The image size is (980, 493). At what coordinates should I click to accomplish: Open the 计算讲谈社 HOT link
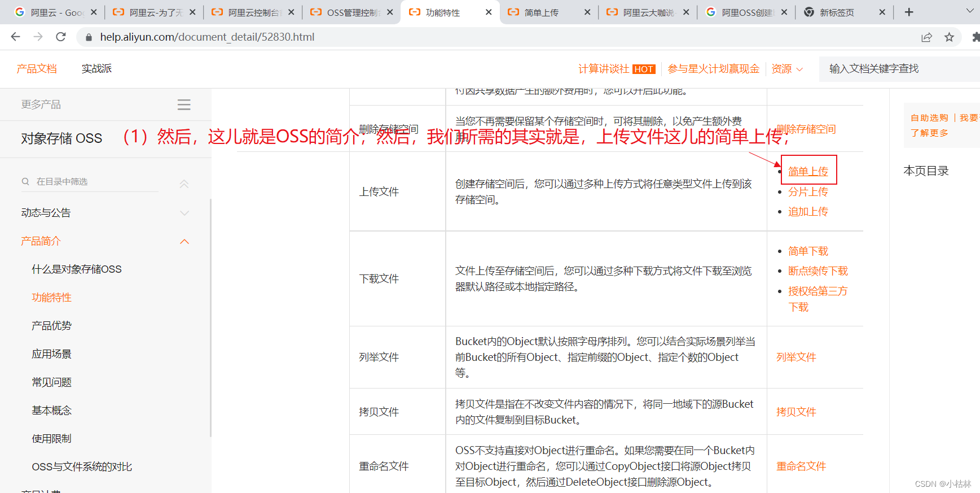coord(617,69)
